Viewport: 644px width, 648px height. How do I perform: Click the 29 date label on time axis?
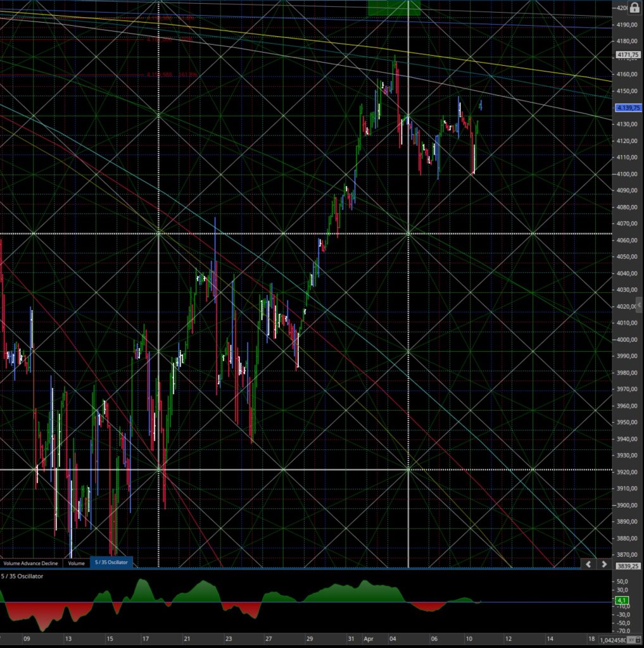[x=310, y=639]
